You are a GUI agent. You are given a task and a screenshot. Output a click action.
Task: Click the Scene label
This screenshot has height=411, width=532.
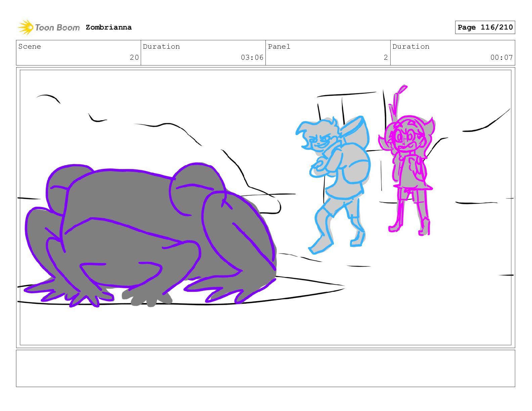point(30,46)
